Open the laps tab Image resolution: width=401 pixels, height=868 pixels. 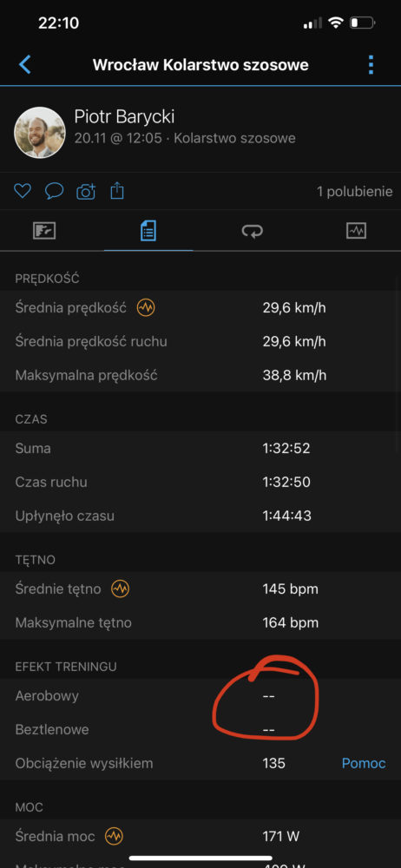pos(253,231)
